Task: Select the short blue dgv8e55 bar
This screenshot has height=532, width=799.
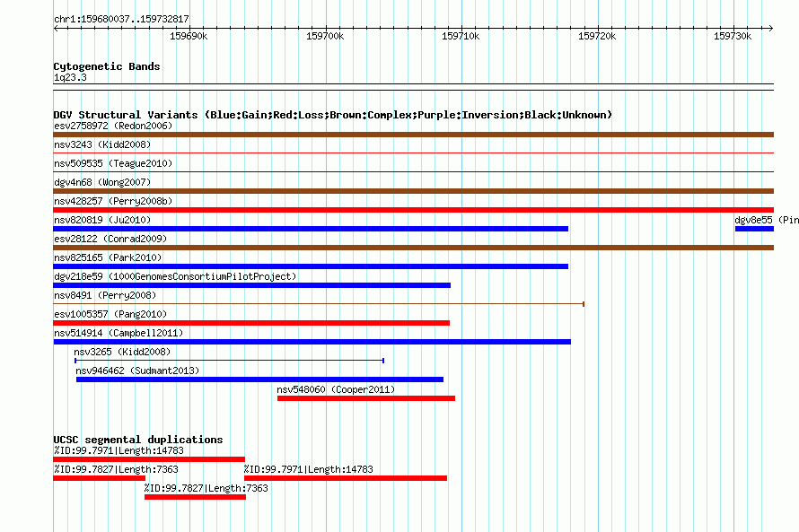Action: tap(754, 229)
